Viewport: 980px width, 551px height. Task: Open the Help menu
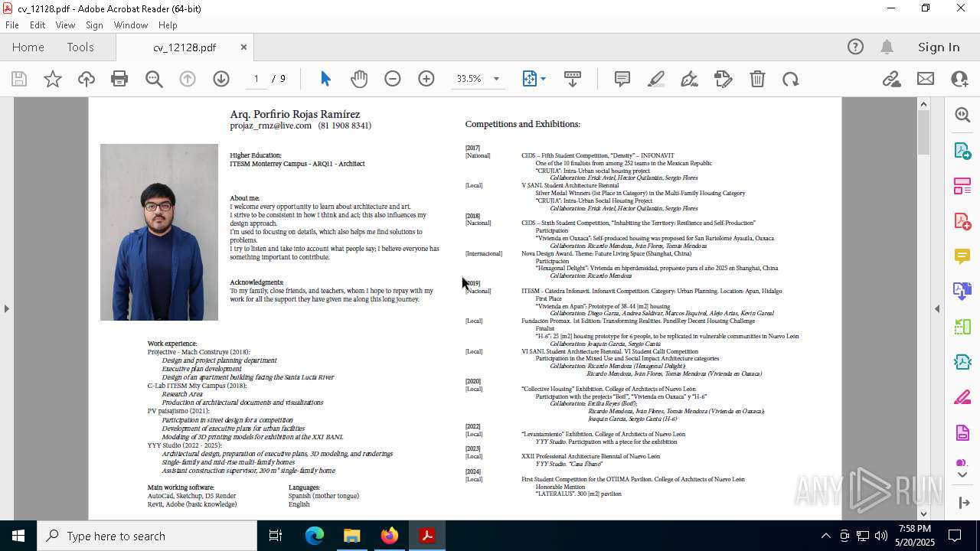point(168,25)
